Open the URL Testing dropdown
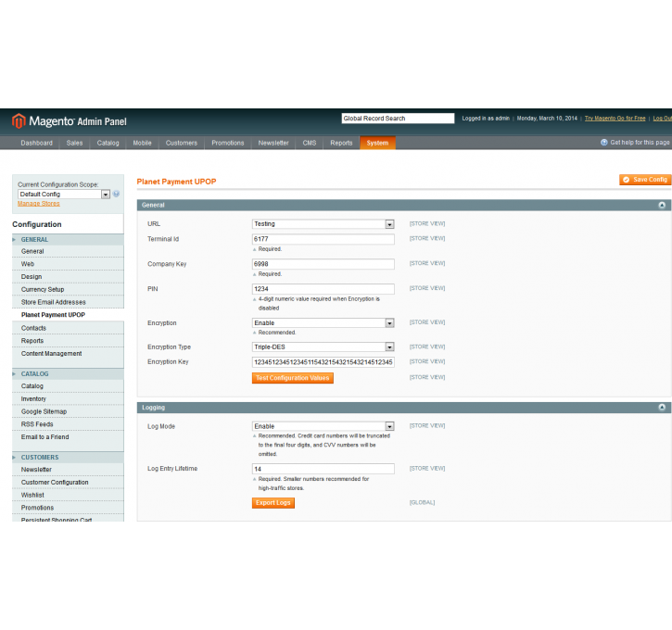Screen dimensions: 672x630 tap(323, 224)
